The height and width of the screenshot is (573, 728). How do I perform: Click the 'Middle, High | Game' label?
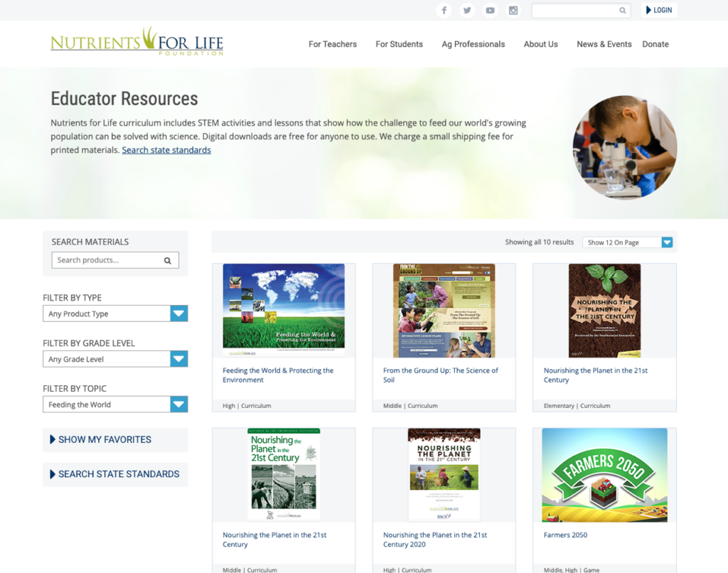pos(572,569)
